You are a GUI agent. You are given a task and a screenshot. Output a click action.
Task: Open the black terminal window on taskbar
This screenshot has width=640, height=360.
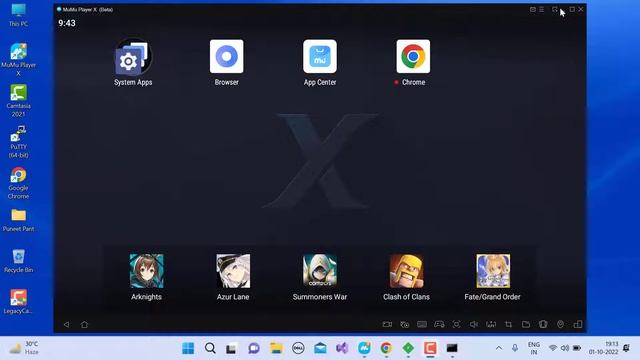(x=452, y=348)
